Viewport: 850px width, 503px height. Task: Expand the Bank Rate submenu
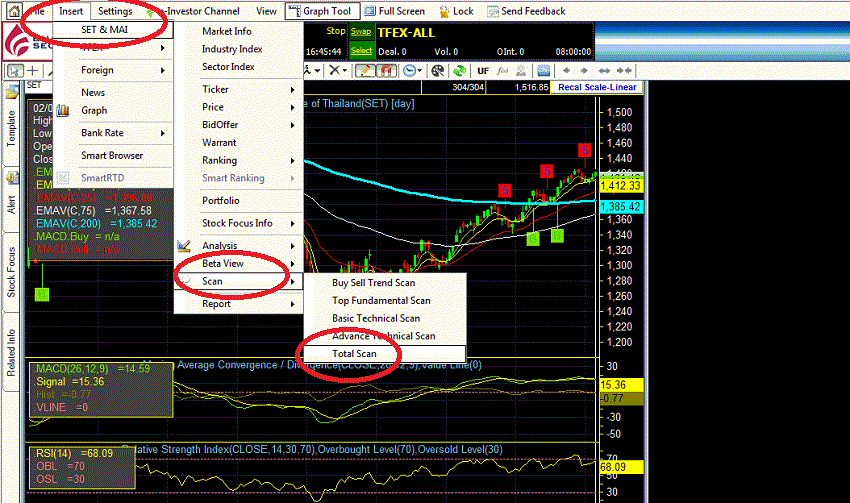tap(113, 133)
